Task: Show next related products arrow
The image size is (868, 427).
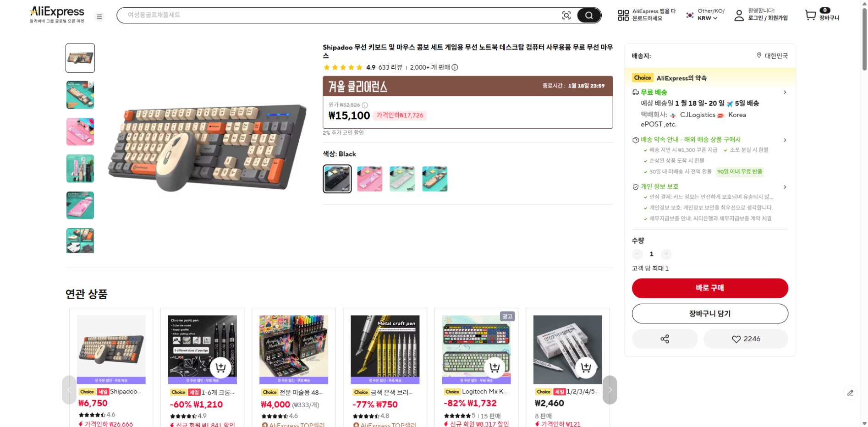Action: point(610,390)
